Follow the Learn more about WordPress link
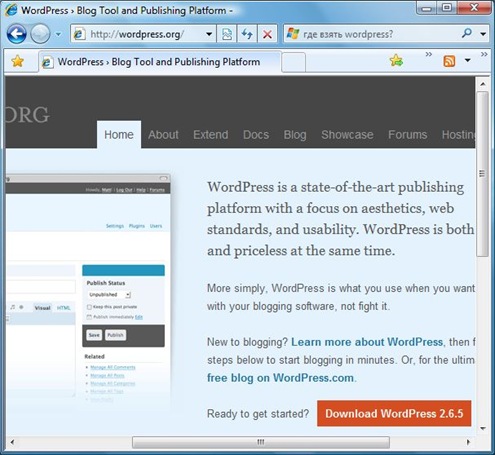Viewport: 495px width, 455px height. coord(367,342)
